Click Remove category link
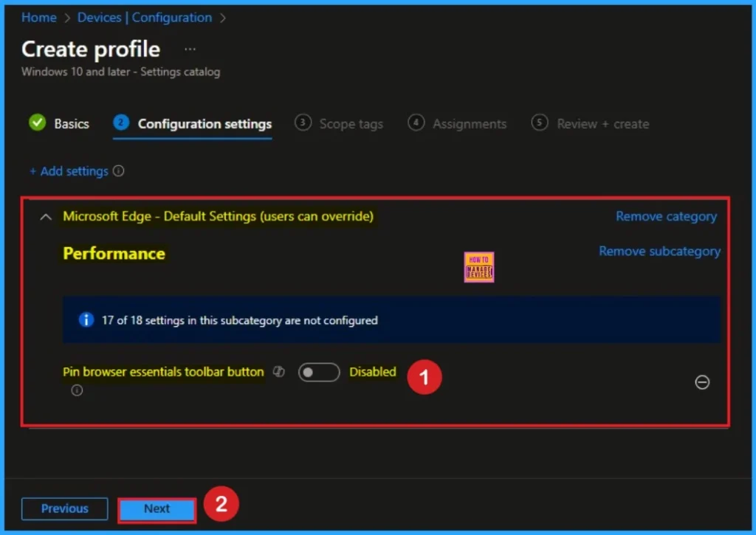Viewport: 756px width, 535px height. point(667,216)
